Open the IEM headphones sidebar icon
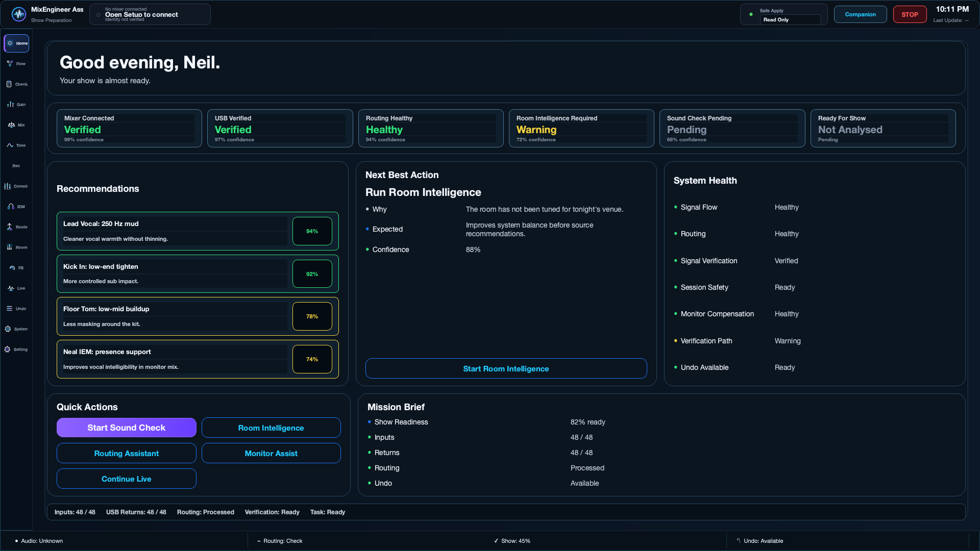 (x=16, y=207)
